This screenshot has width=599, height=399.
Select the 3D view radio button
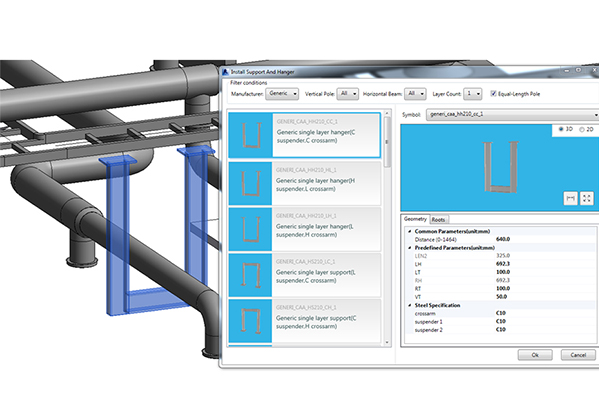click(x=561, y=129)
